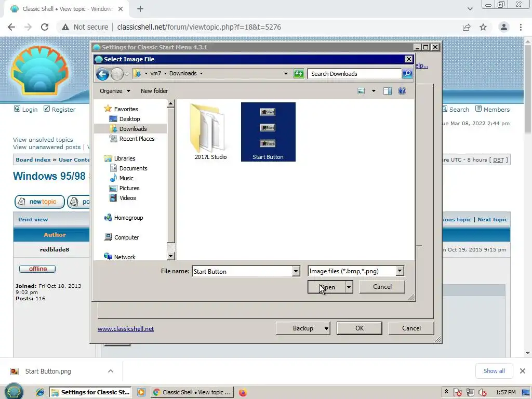532x399 pixels.
Task: Open the Videos library
Action: tap(128, 197)
